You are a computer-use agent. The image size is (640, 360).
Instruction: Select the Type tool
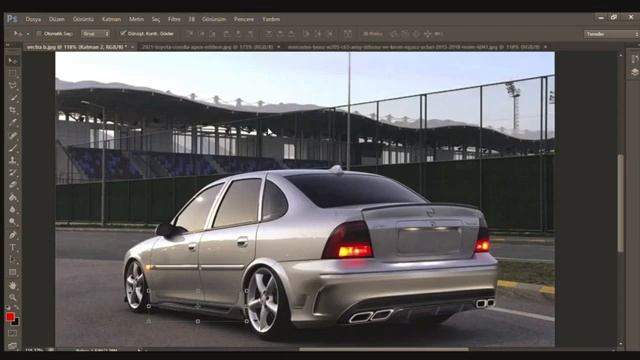13,247
